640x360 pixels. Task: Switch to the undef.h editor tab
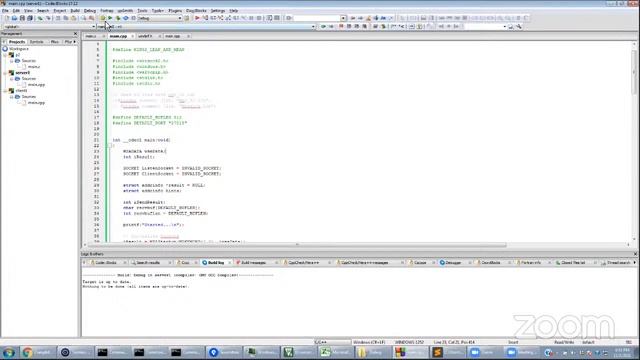(x=145, y=36)
